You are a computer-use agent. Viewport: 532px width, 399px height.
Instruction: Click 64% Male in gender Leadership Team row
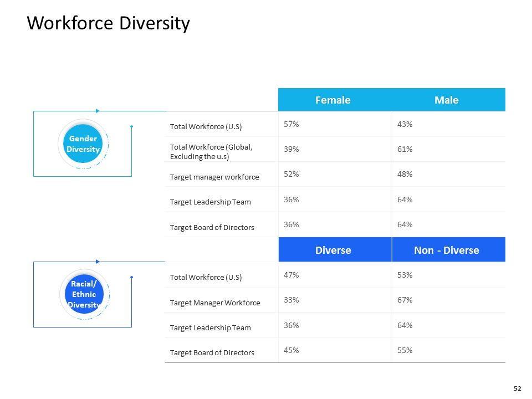(x=405, y=199)
